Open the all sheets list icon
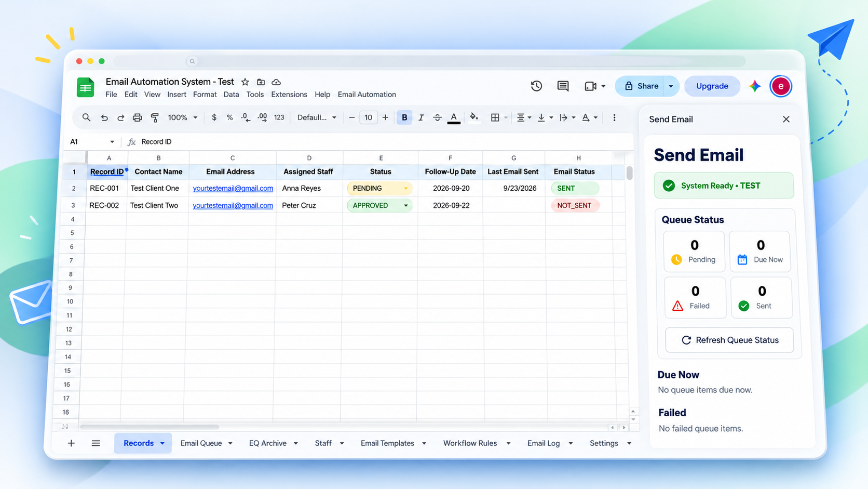Viewport: 868px width, 489px height. click(96, 443)
